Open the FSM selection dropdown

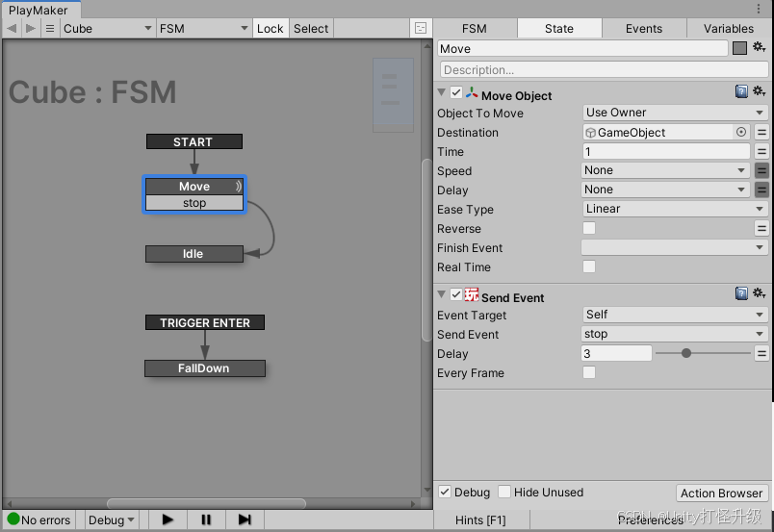point(203,29)
